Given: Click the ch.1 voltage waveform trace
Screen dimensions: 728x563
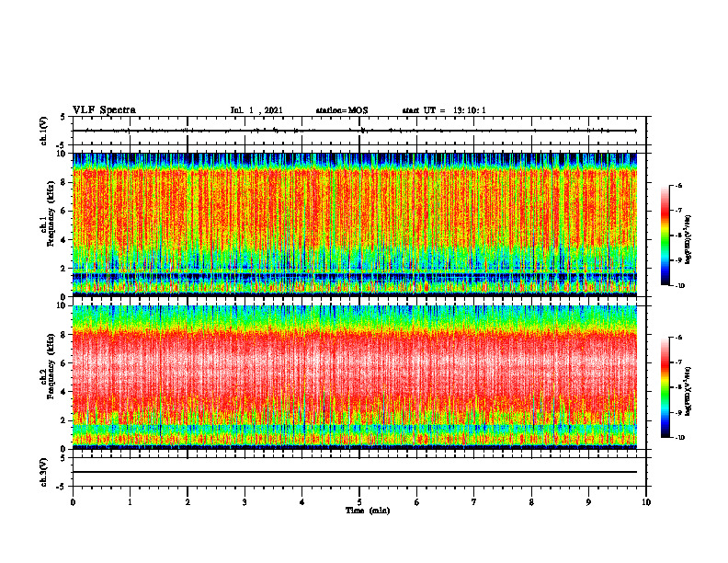Looking at the screenshot, I should coord(355,131).
